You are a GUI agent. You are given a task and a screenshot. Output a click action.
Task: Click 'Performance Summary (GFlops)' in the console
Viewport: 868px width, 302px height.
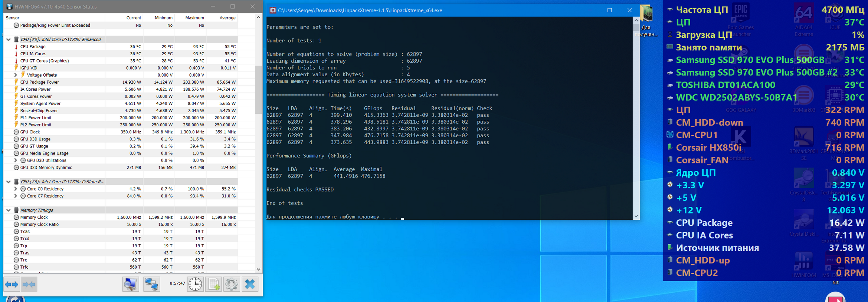coord(309,156)
